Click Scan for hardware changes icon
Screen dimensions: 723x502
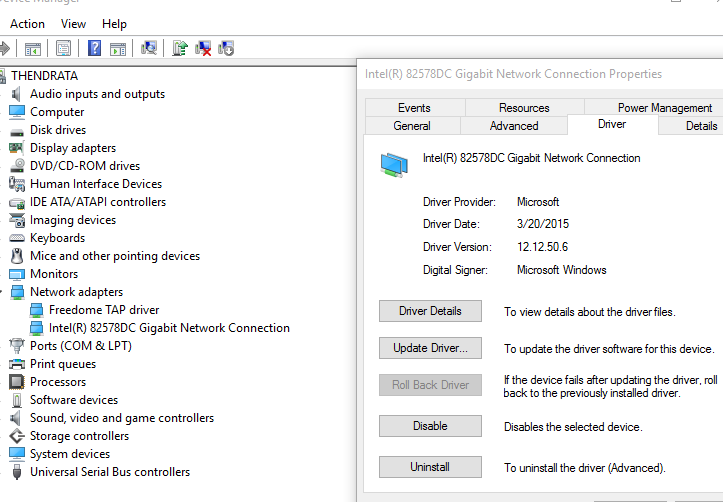pos(148,48)
